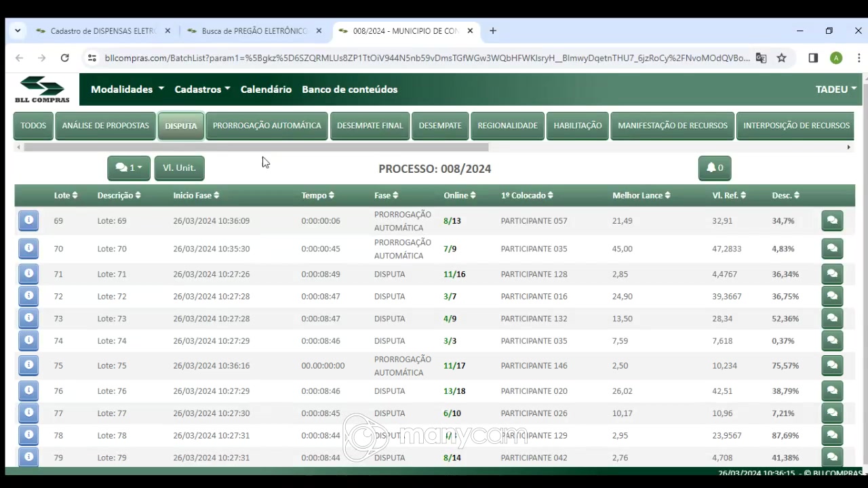
Task: Bookmark this page with the star icon
Action: point(781,58)
